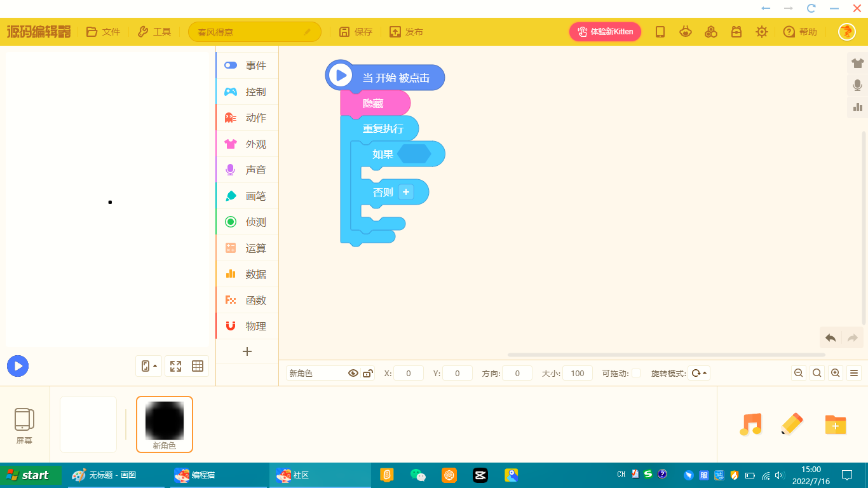
Task: Select the 控制 block category
Action: 247,91
